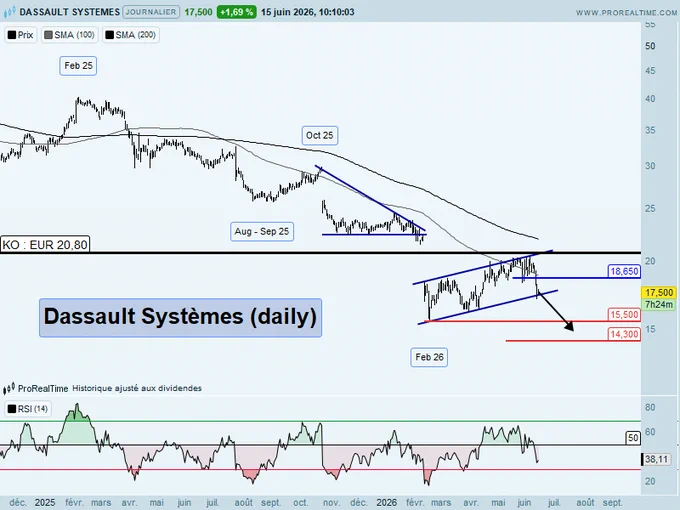Screen dimensions: 680x510
Task: Select the black Prix color swatch
Action: tap(12, 35)
